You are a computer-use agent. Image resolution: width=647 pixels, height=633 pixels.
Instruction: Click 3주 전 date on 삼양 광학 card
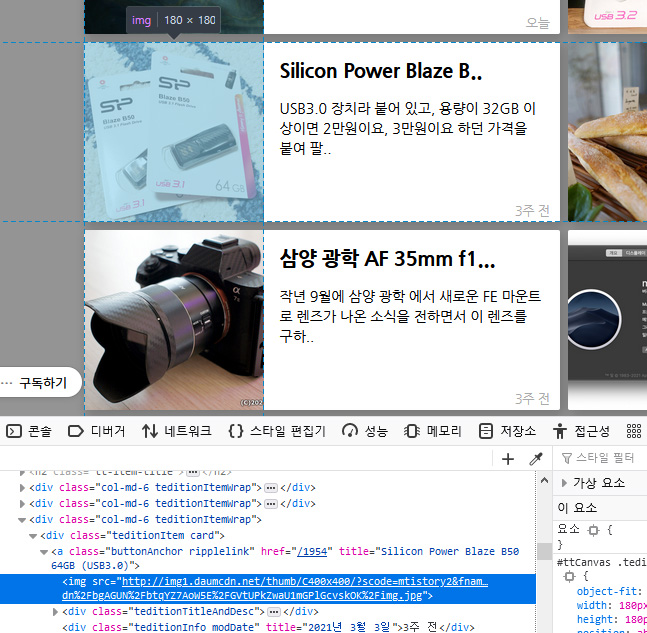(532, 399)
